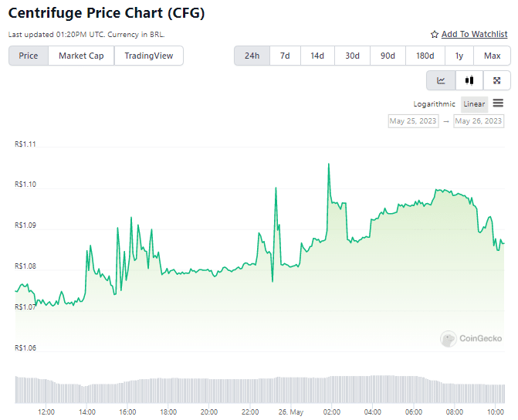Click the 06:00 time axis label
This screenshot has height=420, width=518.
coord(414,412)
